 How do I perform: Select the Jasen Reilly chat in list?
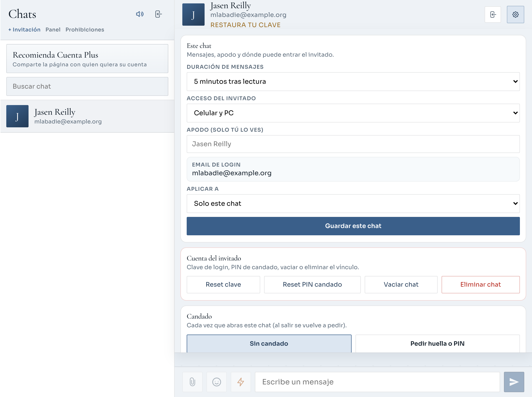click(87, 116)
